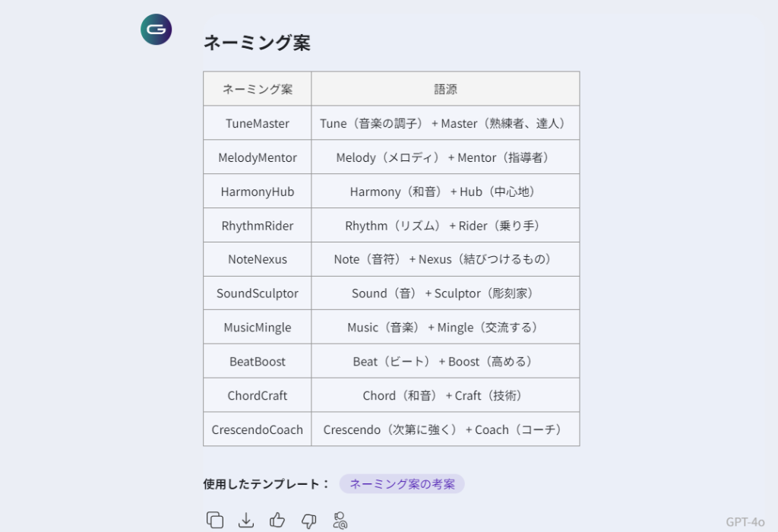Click the user mention icon below the response
The width and height of the screenshot is (778, 532).
340,520
